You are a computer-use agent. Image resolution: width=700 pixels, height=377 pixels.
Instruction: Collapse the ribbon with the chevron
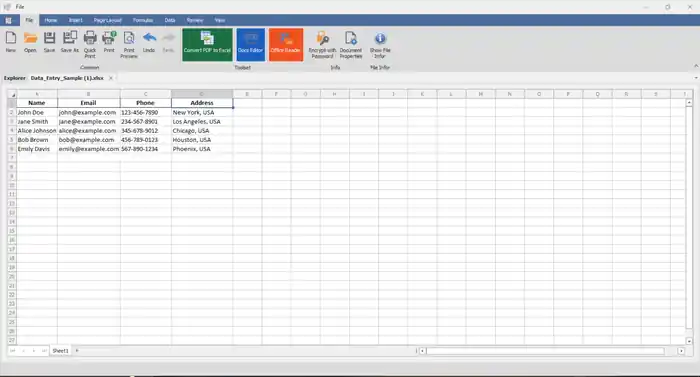point(696,66)
